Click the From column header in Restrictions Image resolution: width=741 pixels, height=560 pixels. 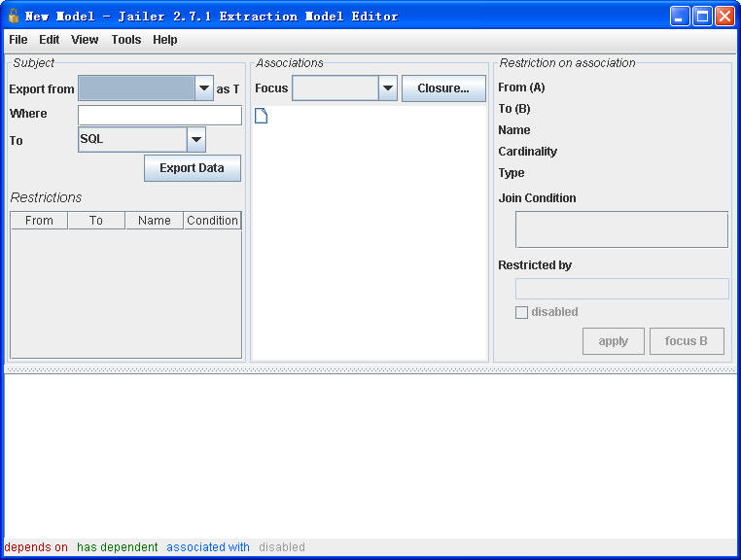(39, 221)
